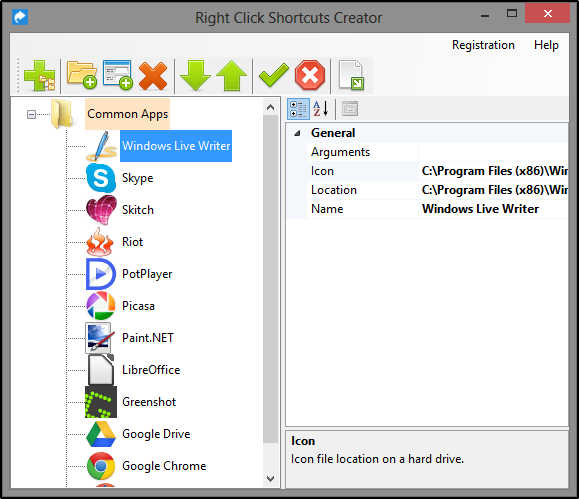Click the page with arrow export icon
The image size is (579, 499).
tap(351, 75)
